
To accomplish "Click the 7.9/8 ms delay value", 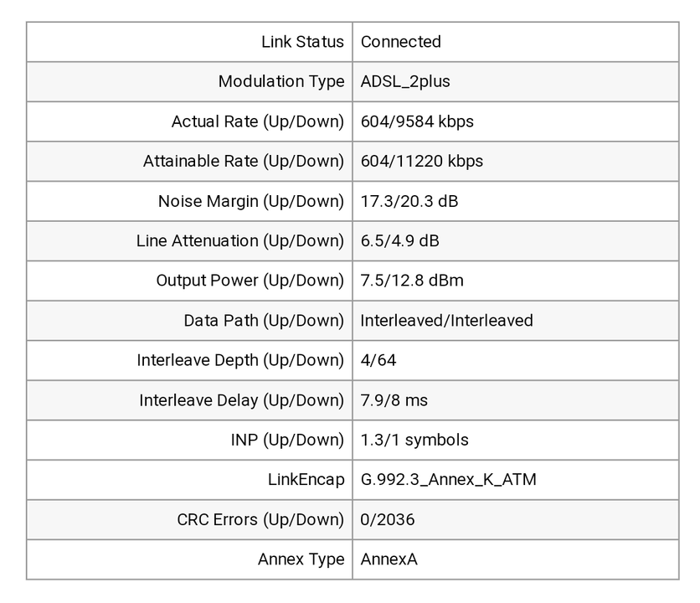I will click(394, 400).
